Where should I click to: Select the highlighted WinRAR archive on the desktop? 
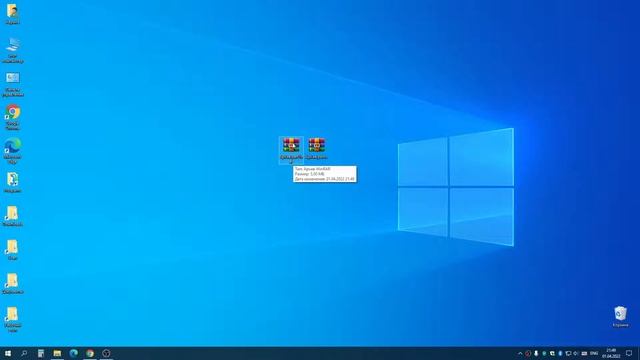pos(291,150)
